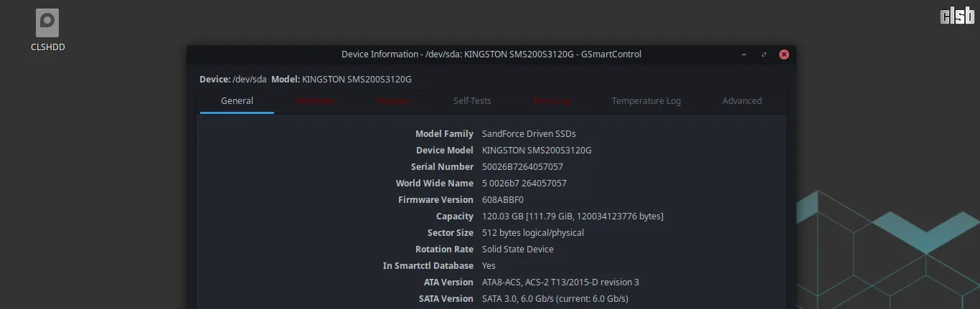Show the Temperature Log tab
This screenshot has width=980, height=309.
[646, 101]
